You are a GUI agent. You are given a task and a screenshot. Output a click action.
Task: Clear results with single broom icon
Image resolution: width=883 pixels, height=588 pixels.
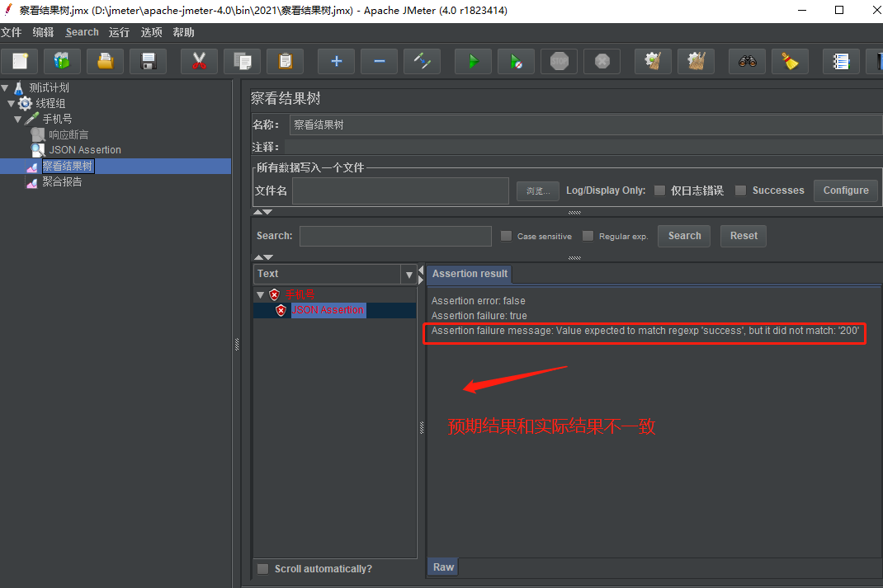(654, 61)
